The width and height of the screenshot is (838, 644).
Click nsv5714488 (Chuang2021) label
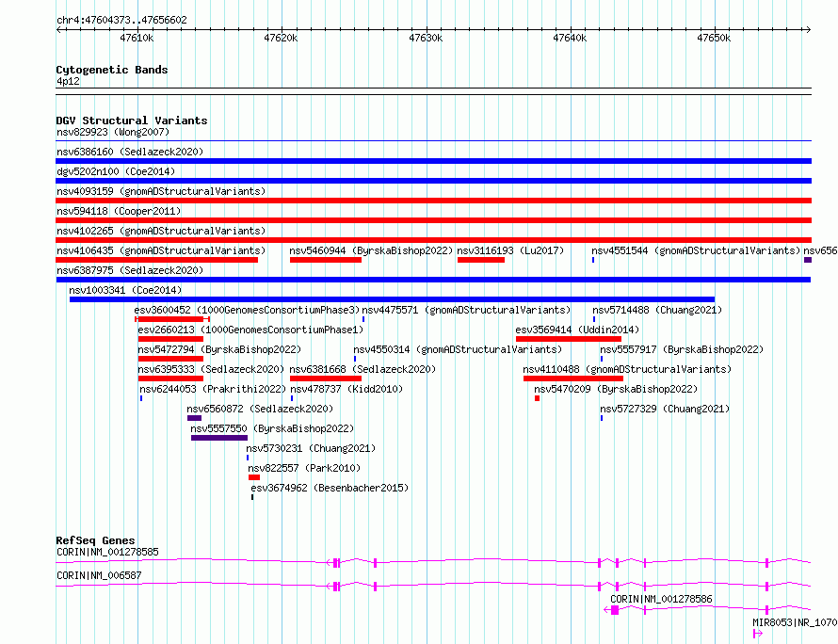pos(657,310)
